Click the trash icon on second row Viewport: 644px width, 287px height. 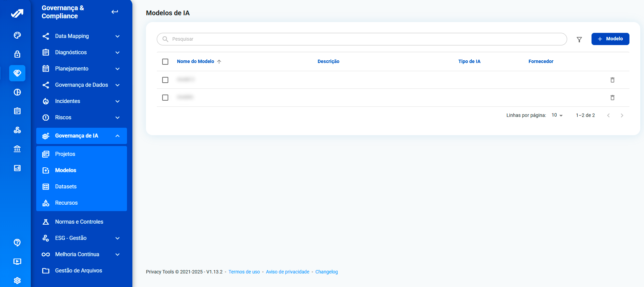(x=612, y=98)
